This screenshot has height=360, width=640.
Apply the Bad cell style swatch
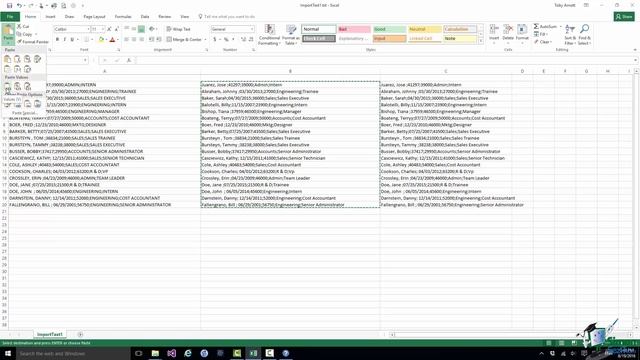click(x=354, y=29)
